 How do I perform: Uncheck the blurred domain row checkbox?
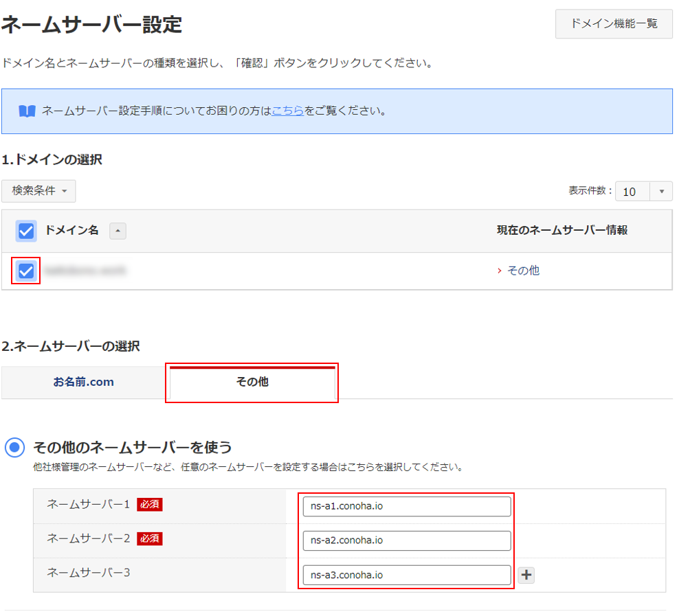[x=25, y=271]
